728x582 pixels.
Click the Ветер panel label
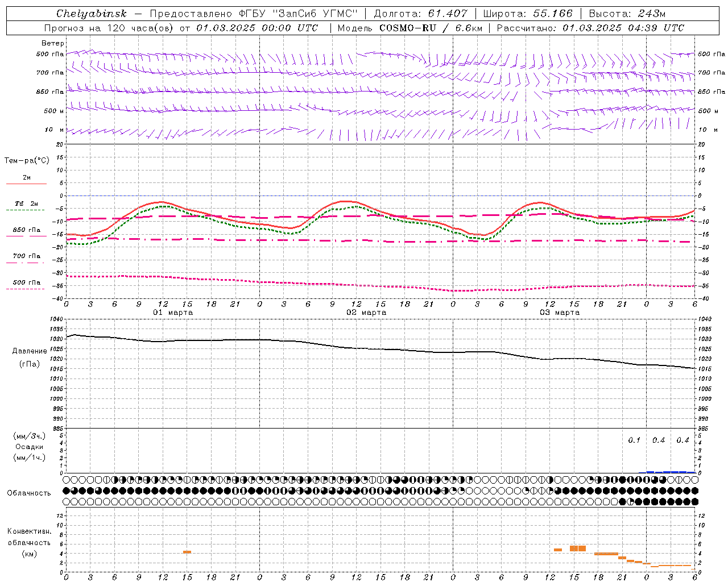[53, 43]
